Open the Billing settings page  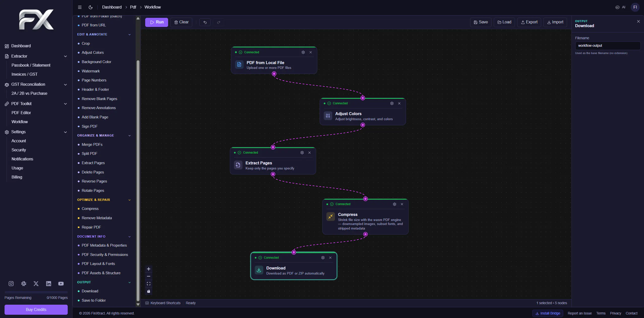pos(17,177)
